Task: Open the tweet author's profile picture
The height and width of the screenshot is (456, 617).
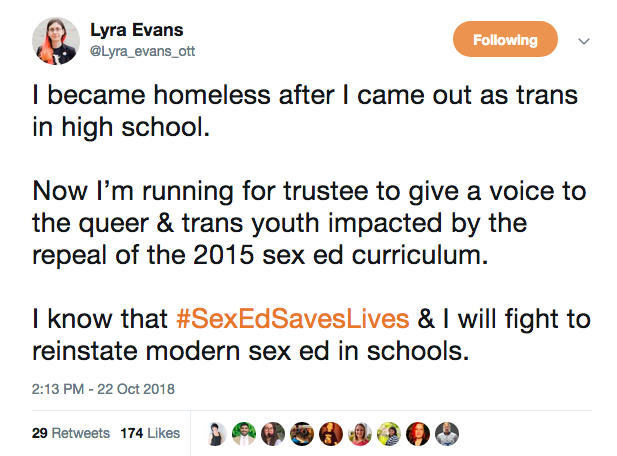Action: coord(56,41)
